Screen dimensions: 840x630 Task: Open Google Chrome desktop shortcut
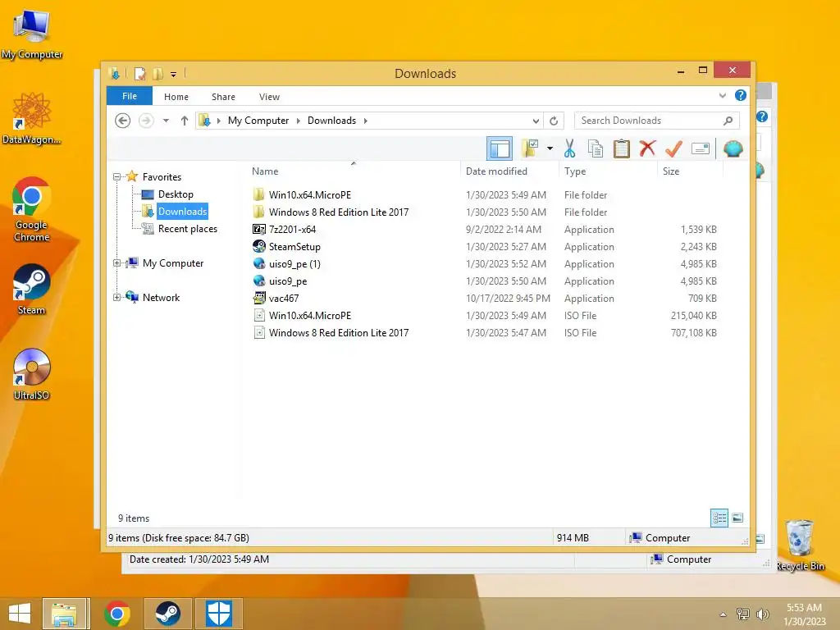tap(32, 209)
